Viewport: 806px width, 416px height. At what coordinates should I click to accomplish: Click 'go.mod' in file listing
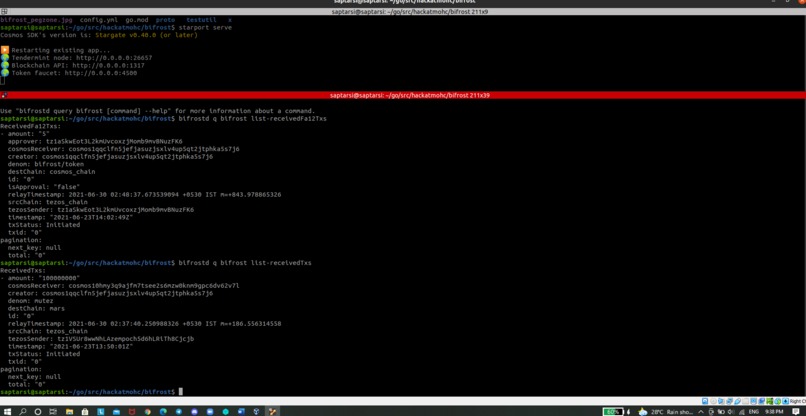tap(137, 20)
